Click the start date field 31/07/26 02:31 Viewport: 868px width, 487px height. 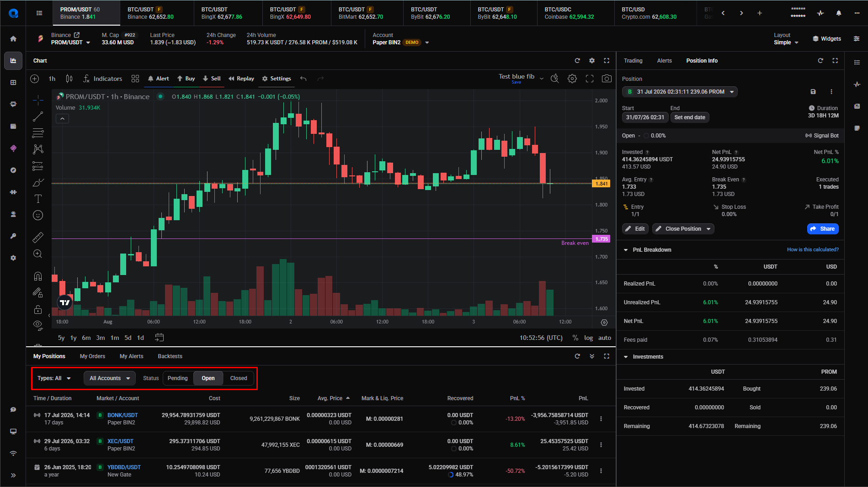click(645, 117)
